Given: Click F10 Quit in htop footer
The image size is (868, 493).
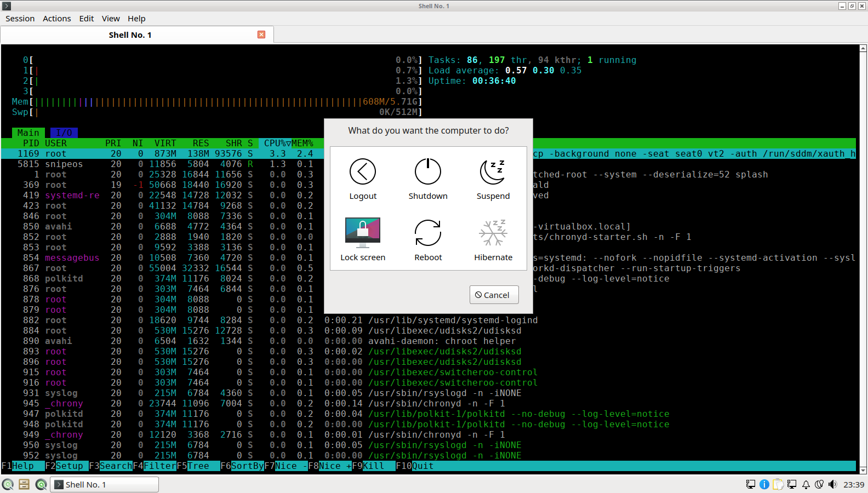Looking at the screenshot, I should [415, 466].
